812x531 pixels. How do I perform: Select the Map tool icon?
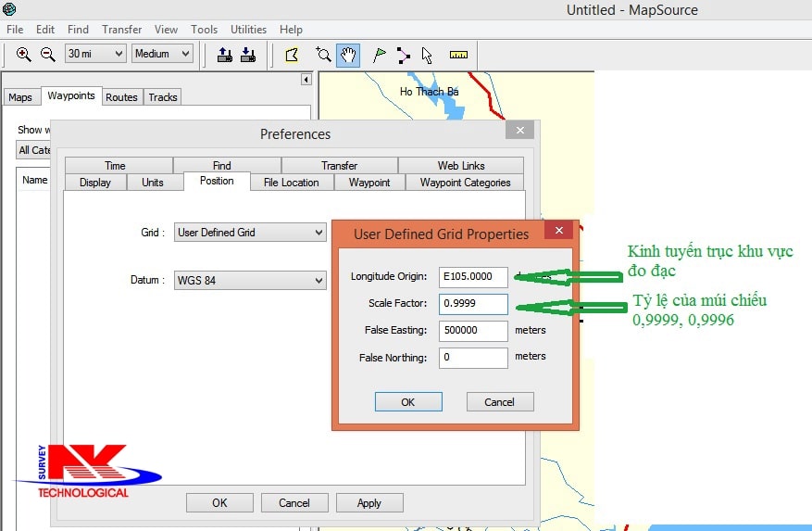292,55
